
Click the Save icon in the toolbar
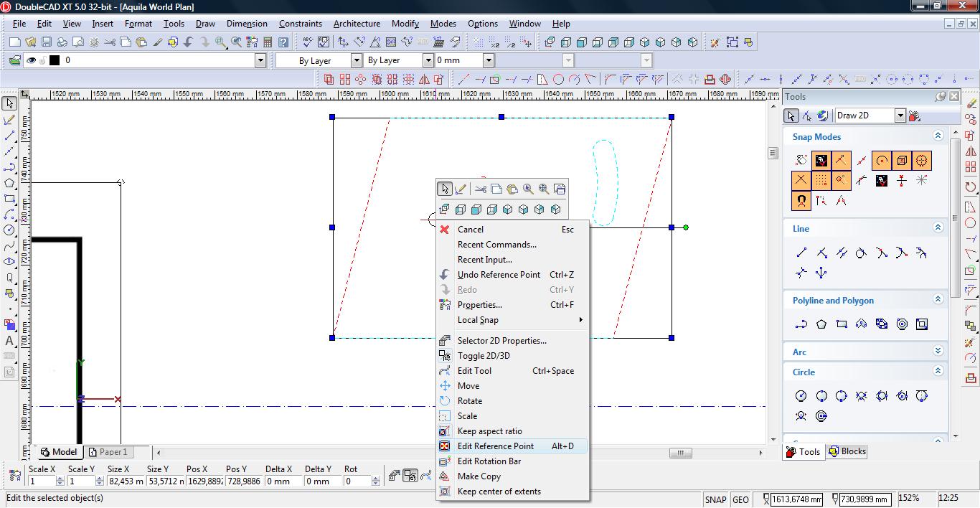(x=46, y=42)
